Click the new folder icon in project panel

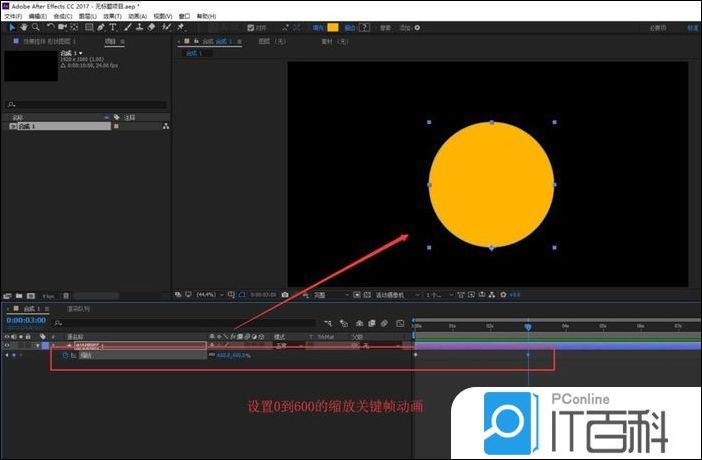coord(20,296)
